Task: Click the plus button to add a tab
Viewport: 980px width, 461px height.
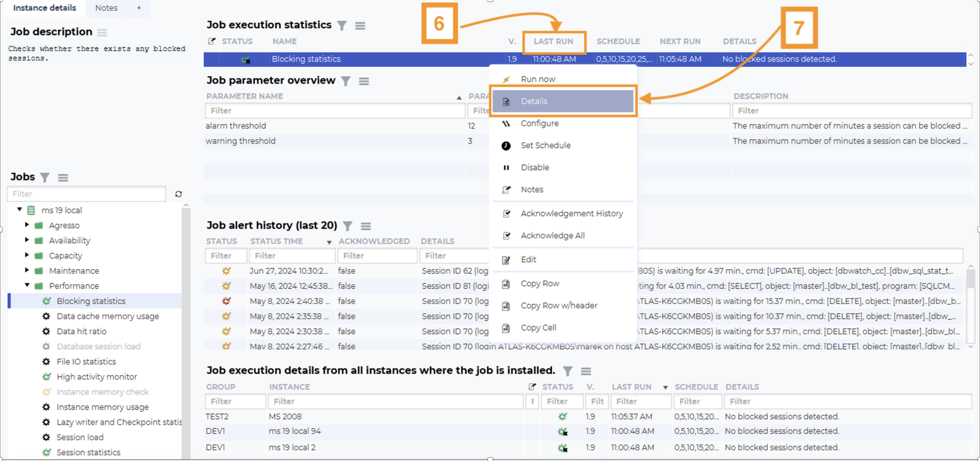Action: pyautogui.click(x=138, y=8)
